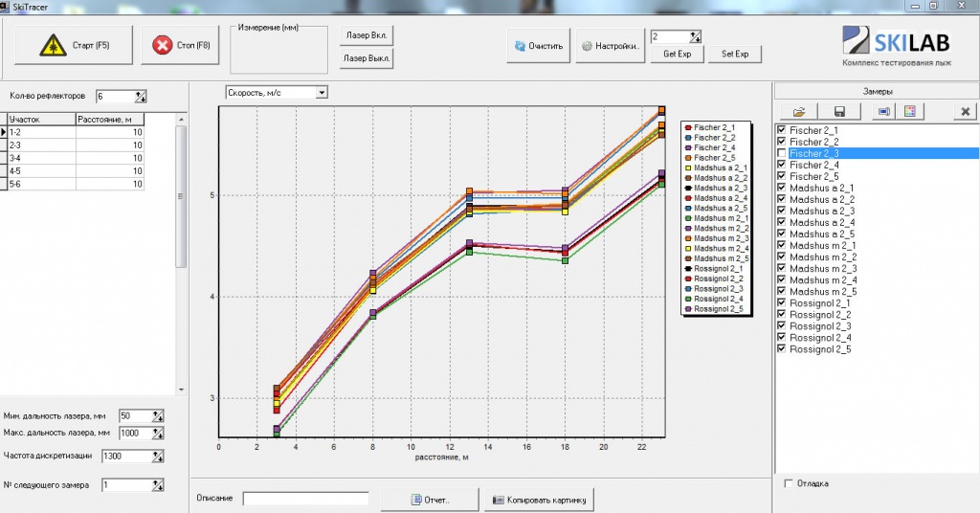
Task: Save measurements with floppy disk icon
Action: click(839, 112)
